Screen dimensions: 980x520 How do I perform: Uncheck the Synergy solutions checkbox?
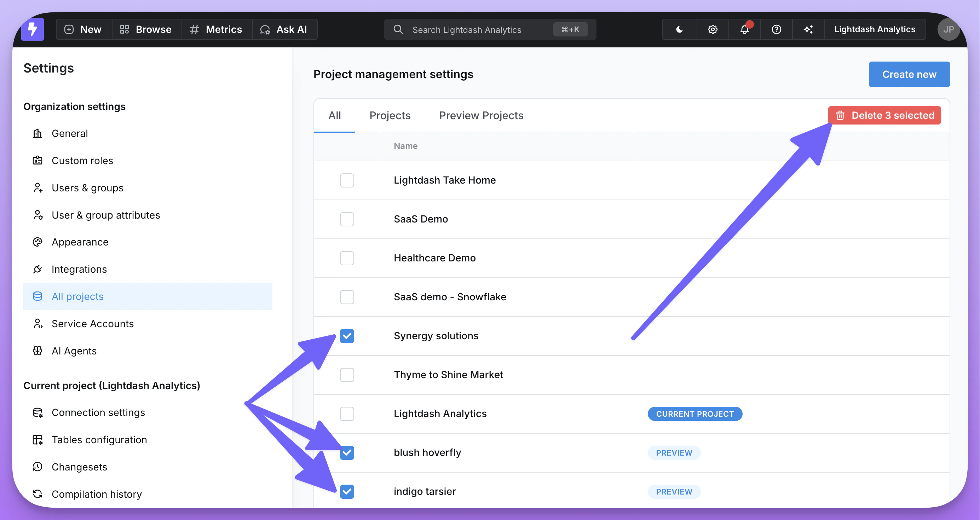point(347,336)
